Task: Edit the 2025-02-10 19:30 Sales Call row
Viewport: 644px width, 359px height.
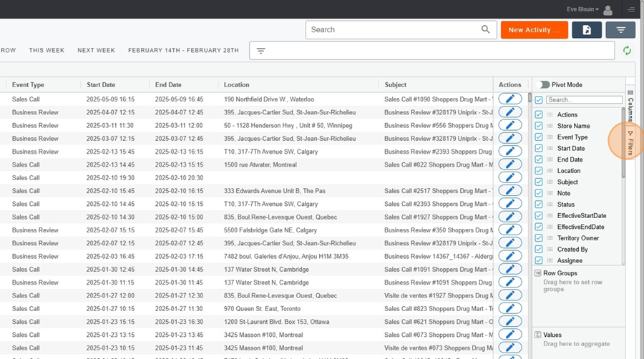Action: click(x=510, y=177)
